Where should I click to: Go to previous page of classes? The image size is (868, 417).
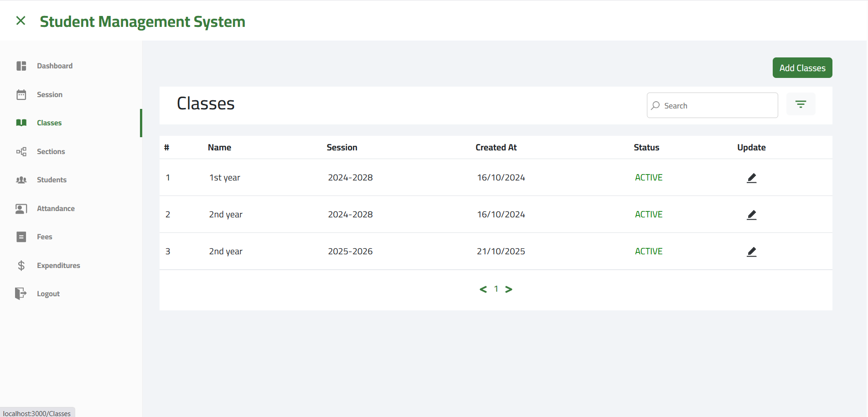pyautogui.click(x=483, y=289)
